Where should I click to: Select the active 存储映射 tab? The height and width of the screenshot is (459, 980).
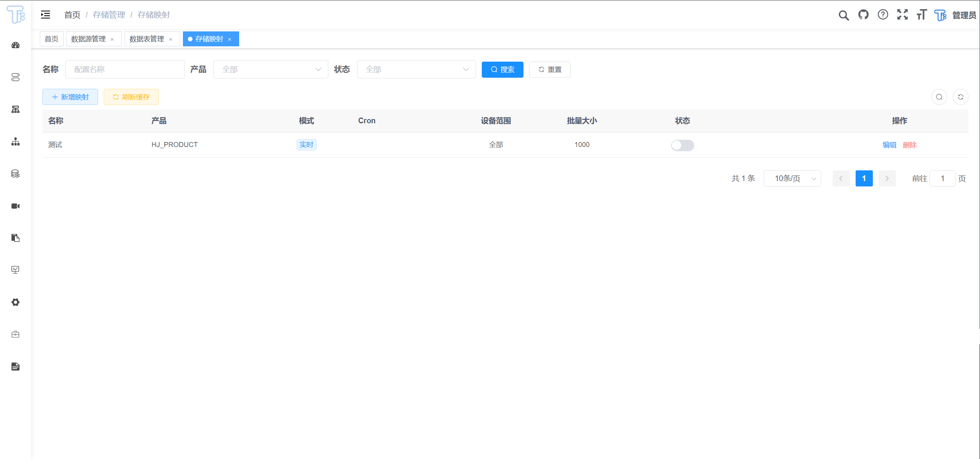[211, 39]
